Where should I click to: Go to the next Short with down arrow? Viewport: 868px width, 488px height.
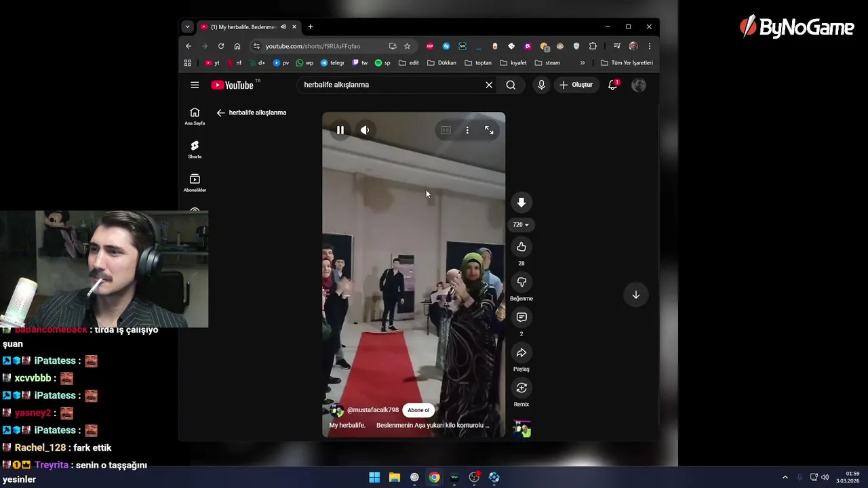[x=636, y=295]
